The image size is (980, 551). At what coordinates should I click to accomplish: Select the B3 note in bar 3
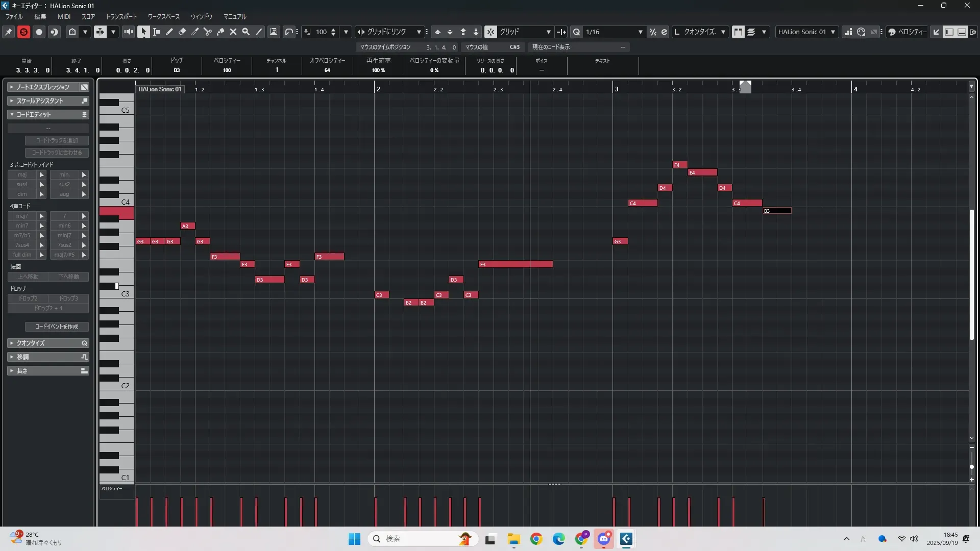(777, 211)
